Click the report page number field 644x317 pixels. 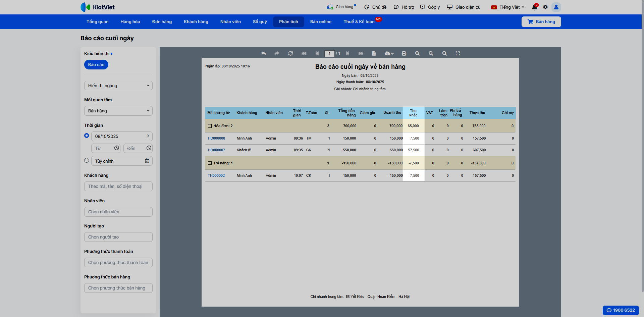pyautogui.click(x=329, y=53)
